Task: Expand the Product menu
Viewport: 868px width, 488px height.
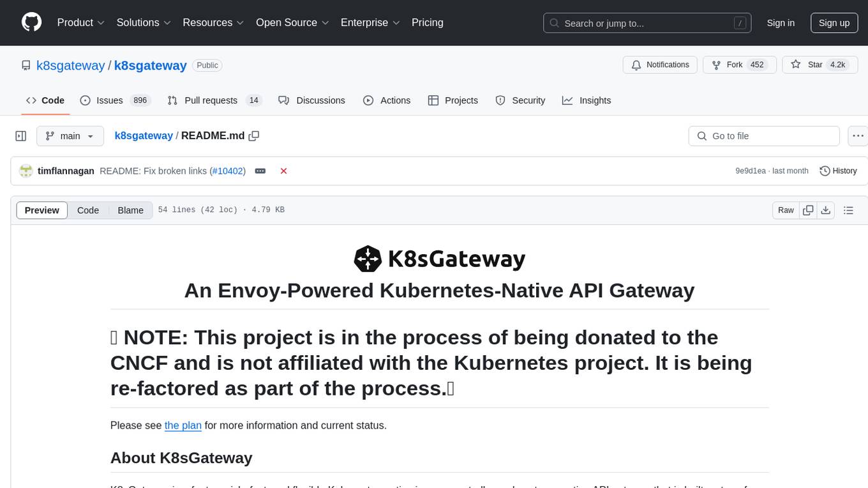Action: pos(81,22)
